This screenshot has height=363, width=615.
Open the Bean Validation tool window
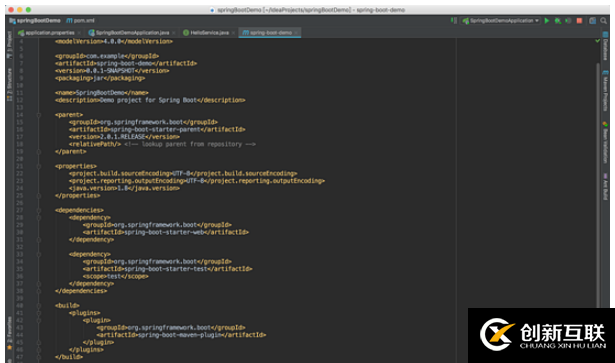point(605,142)
